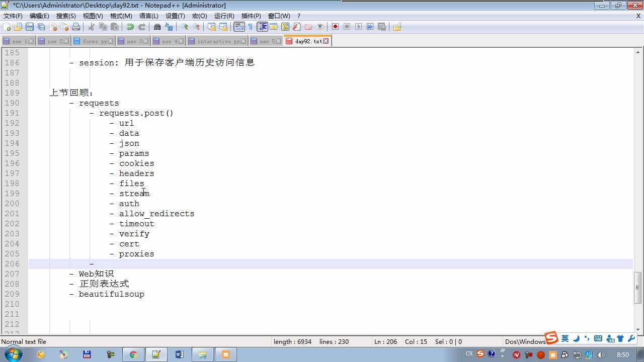Image resolution: width=644 pixels, height=362 pixels.
Task: Toggle synchronized vertical scrolling icon
Action: click(x=212, y=27)
